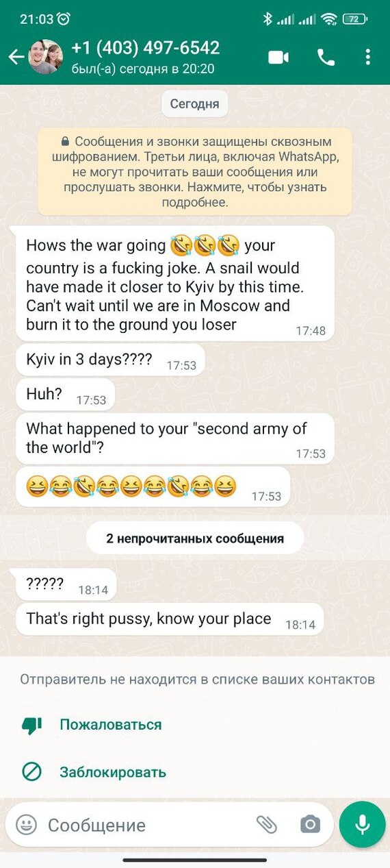The height and width of the screenshot is (868, 390).
Task: Tap the encryption notice to learn more
Action: click(195, 172)
